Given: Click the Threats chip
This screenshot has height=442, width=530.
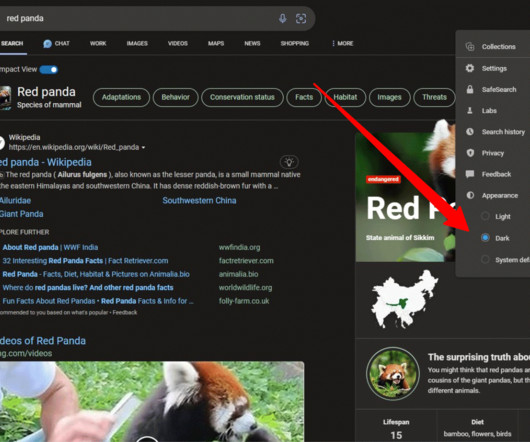Looking at the screenshot, I should tap(434, 97).
